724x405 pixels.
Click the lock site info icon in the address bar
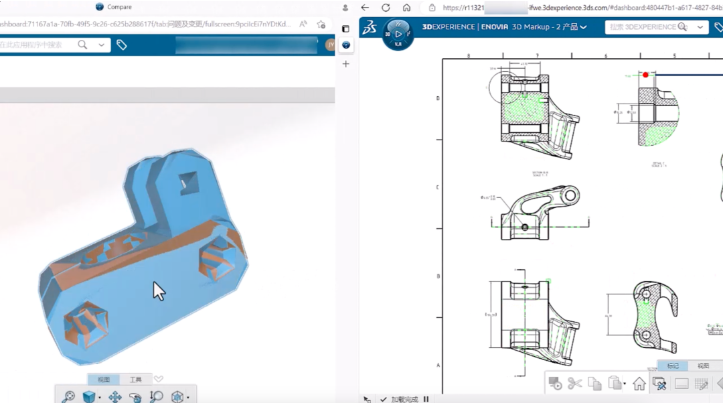click(x=432, y=8)
